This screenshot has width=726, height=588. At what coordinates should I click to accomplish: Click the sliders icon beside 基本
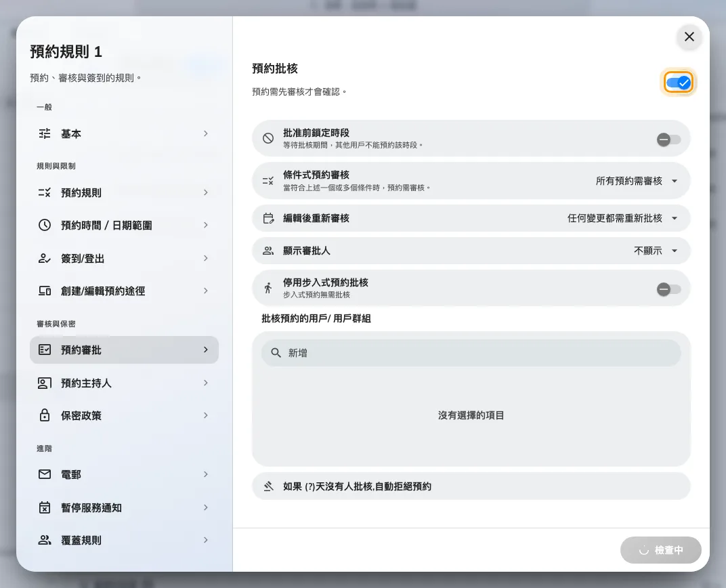coord(45,134)
